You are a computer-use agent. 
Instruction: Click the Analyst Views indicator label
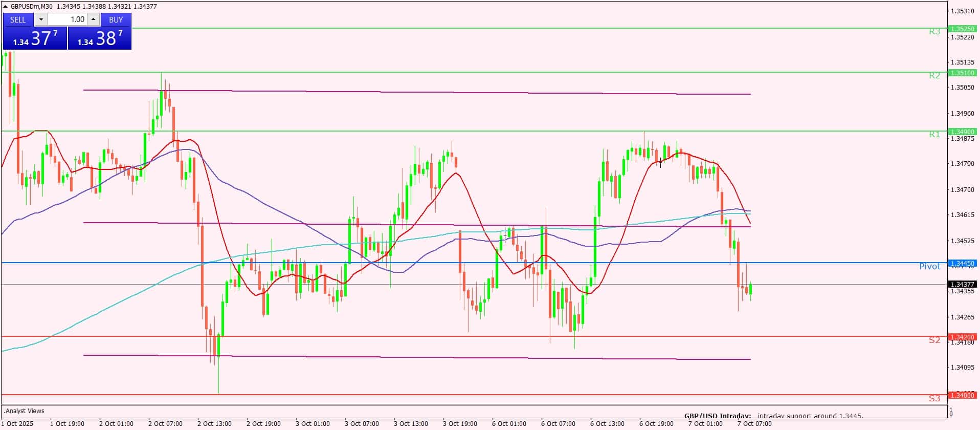pos(25,411)
